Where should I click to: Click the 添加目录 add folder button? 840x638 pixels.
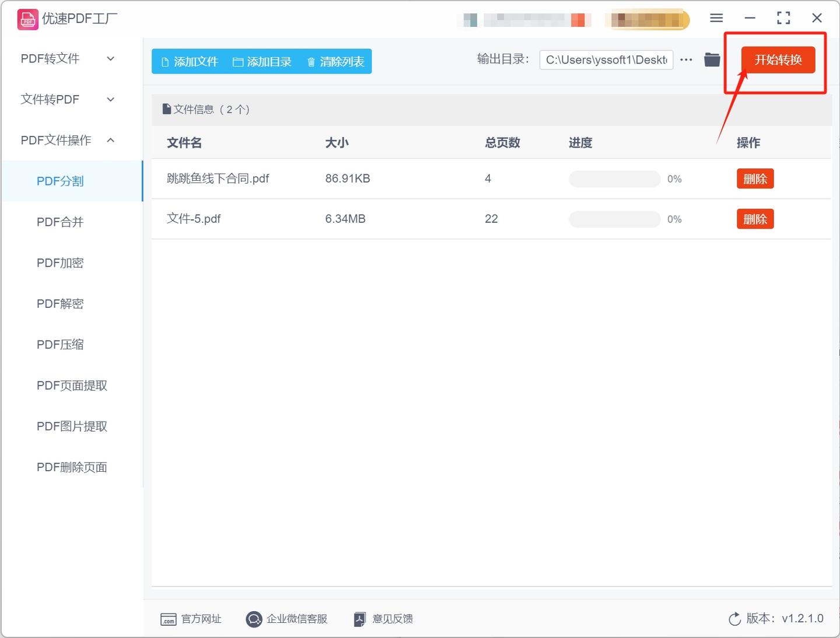pyautogui.click(x=262, y=62)
